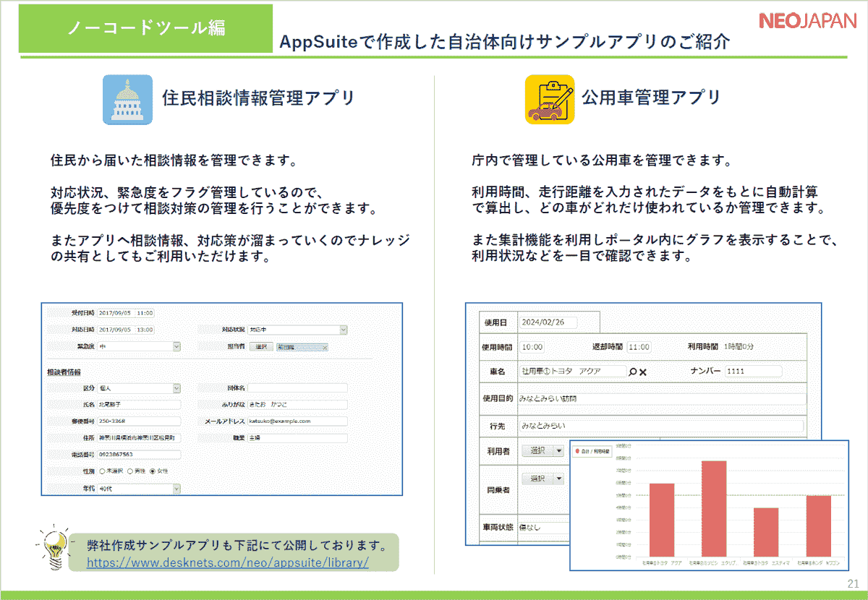This screenshot has height=600, width=868.
Task: Open the 同乗者 選択 dropdown arrow
Action: pos(558,479)
